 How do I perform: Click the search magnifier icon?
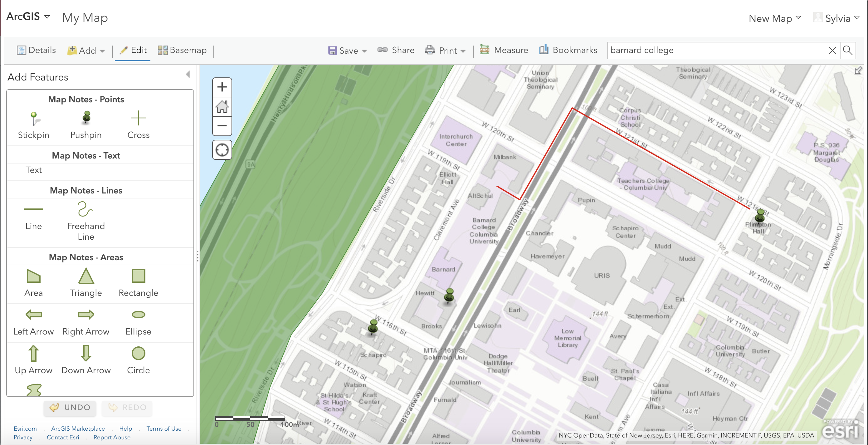pyautogui.click(x=847, y=51)
